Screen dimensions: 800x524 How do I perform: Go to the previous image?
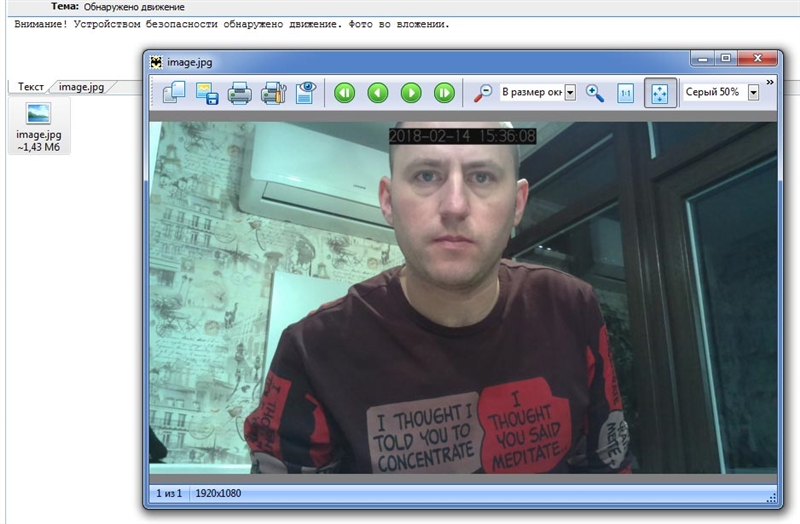(x=378, y=93)
